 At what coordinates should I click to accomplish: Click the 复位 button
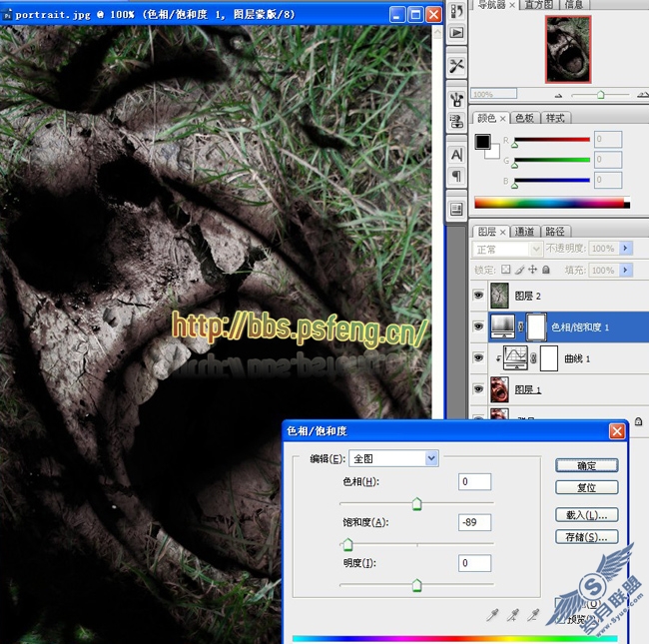[x=586, y=487]
